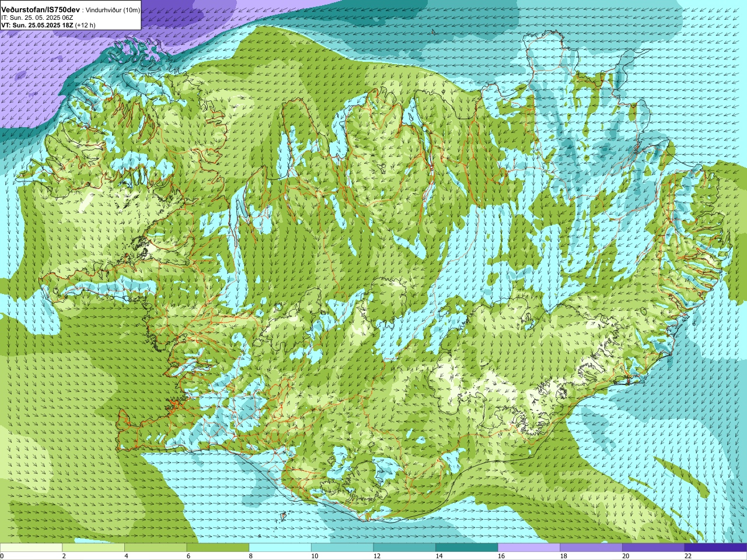Select the light cyan 8–10 legend swatch
Image resolution: width=747 pixels, height=560 pixels.
(280, 548)
